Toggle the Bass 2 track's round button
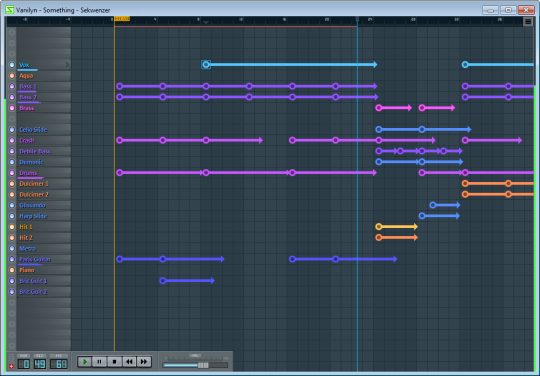This screenshot has width=540, height=376. point(12,97)
